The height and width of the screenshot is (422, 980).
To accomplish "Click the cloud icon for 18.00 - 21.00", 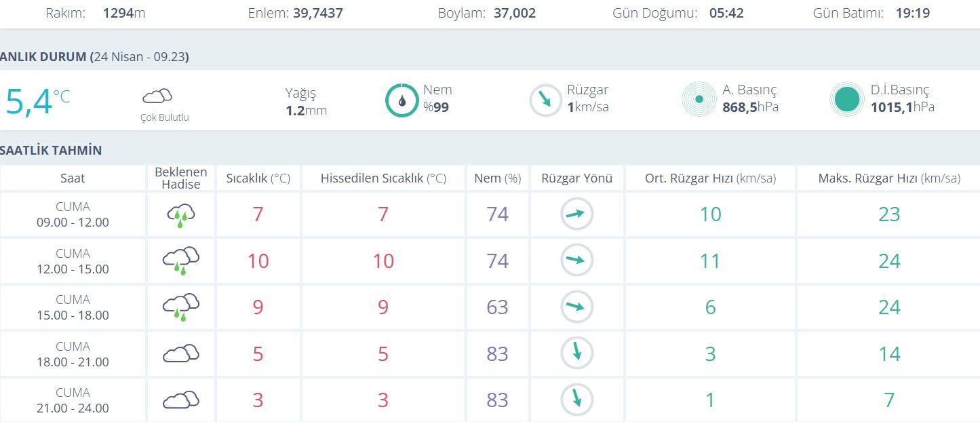I will coord(181,354).
